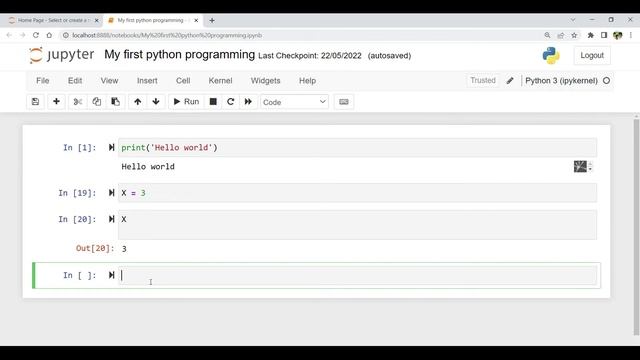Run the empty cell via its side run icon
This screenshot has height=360, width=640.
(111, 275)
